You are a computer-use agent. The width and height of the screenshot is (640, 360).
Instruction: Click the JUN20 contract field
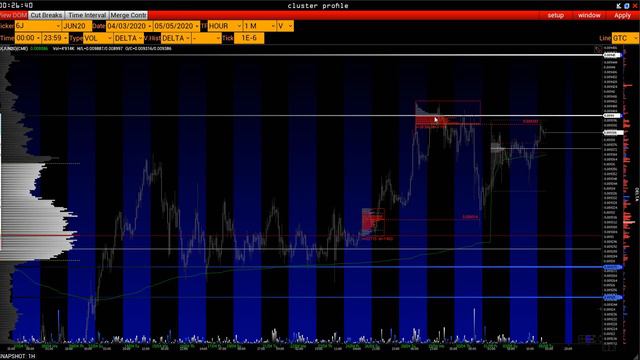[x=77, y=26]
